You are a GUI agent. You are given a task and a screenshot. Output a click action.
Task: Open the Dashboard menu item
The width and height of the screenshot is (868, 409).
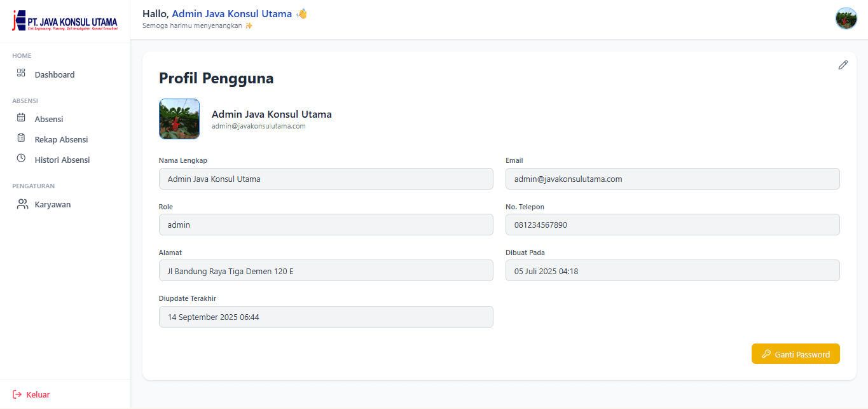55,74
